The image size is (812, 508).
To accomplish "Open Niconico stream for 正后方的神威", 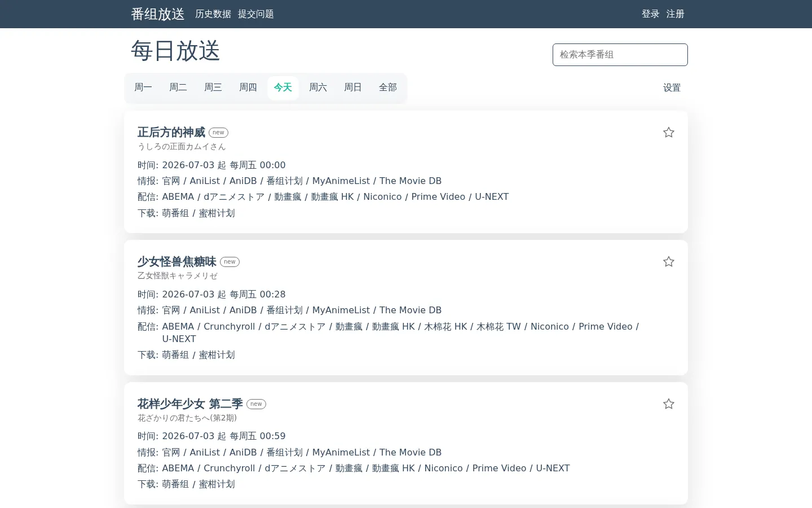I will click(x=382, y=197).
